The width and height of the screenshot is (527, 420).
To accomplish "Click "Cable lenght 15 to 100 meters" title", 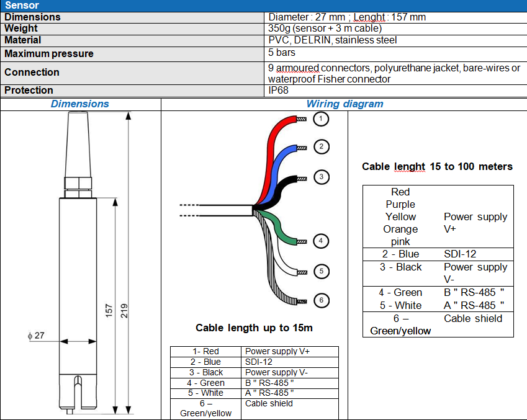I will 437,166.
